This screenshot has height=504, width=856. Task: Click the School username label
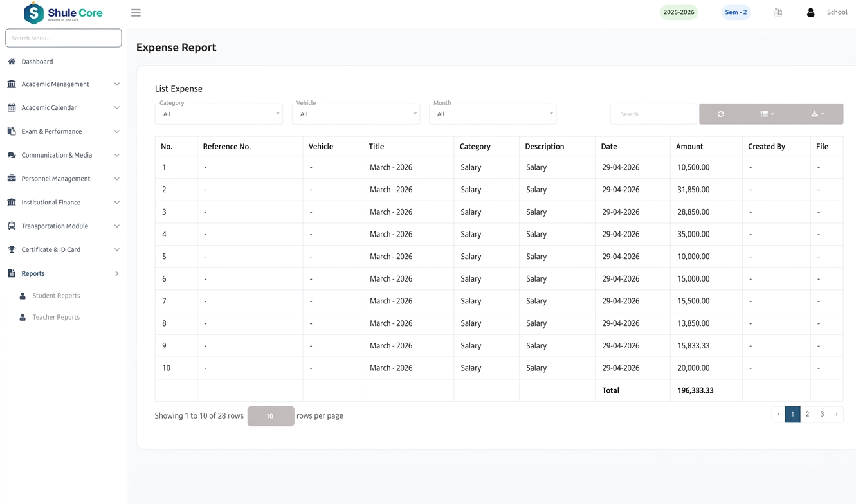click(837, 12)
